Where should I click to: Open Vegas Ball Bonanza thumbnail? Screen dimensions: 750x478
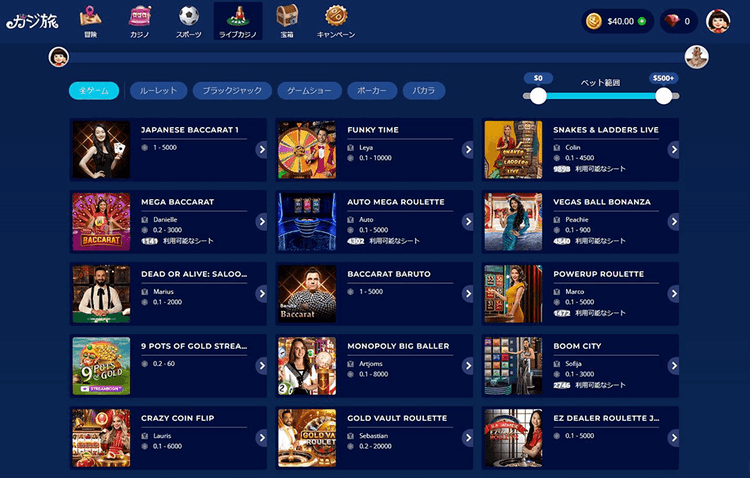click(513, 222)
